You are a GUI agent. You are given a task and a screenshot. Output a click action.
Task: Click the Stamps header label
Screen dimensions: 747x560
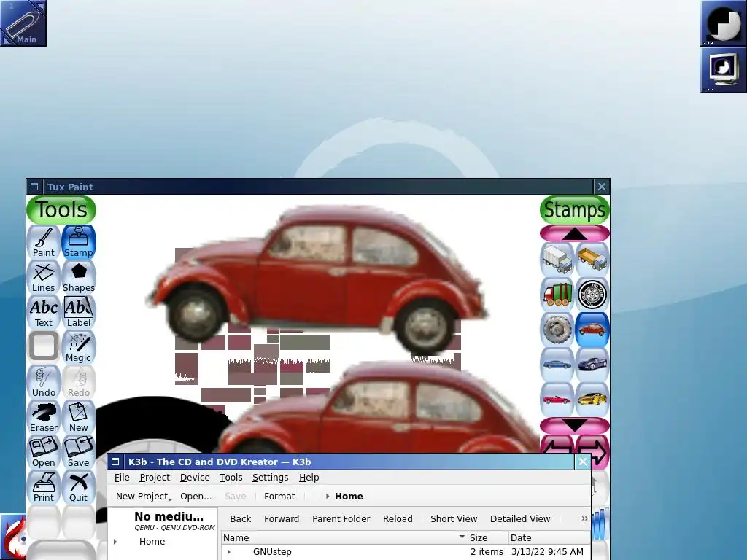click(x=575, y=210)
